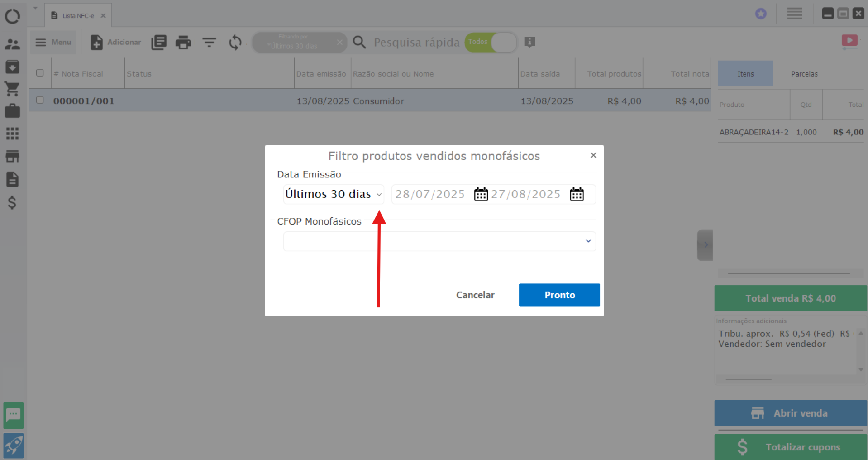Open the filter lines icon

pos(209,43)
